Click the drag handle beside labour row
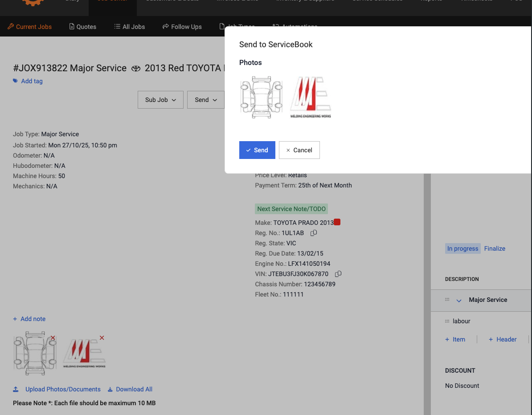The image size is (532, 415). click(447, 321)
